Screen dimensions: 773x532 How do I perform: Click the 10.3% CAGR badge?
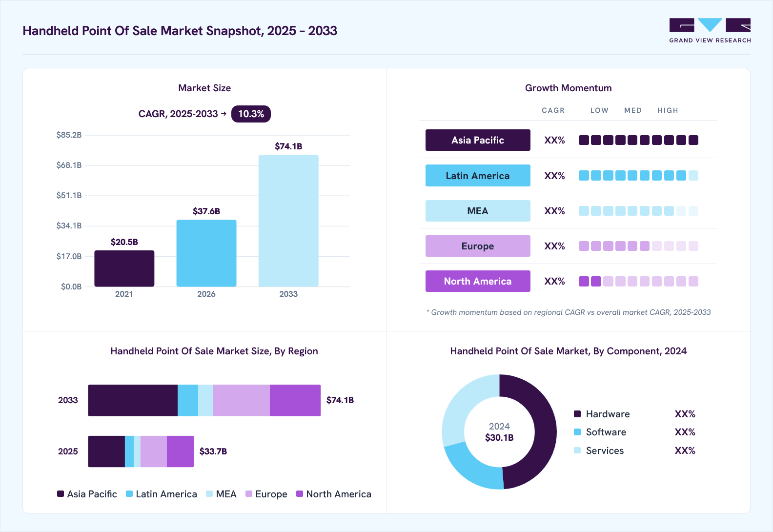(251, 114)
